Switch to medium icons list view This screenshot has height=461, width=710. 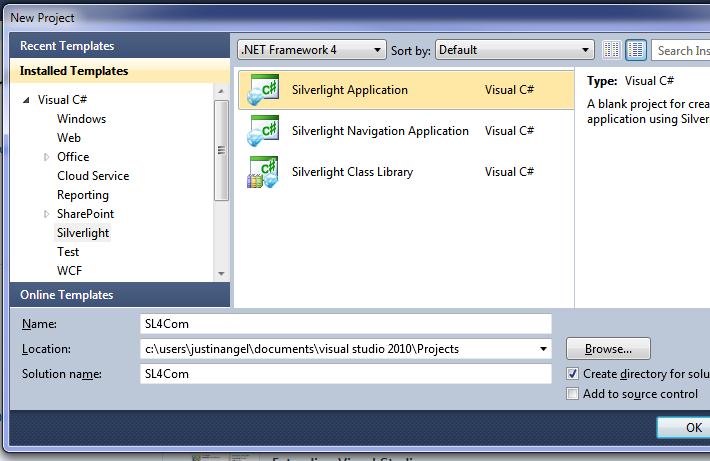(636, 50)
